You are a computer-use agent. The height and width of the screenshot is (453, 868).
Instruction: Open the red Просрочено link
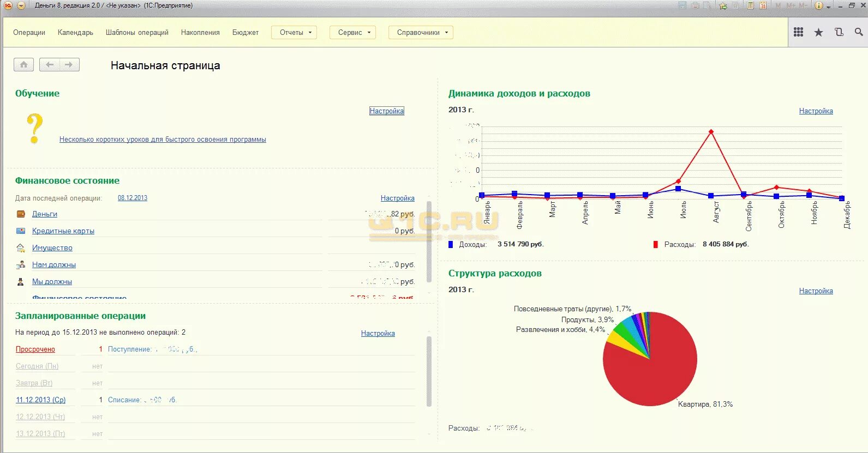(x=35, y=349)
